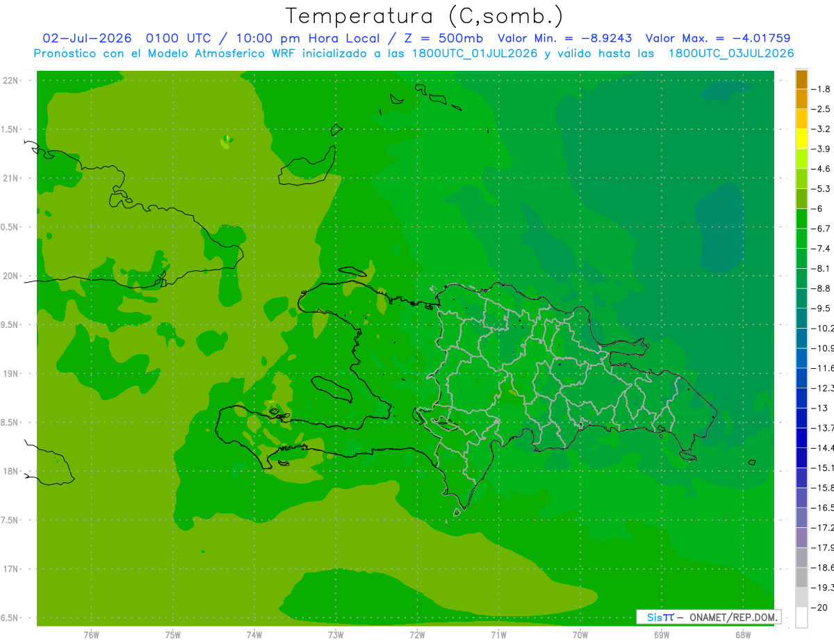Click the "-2.5" legend value

821,109
